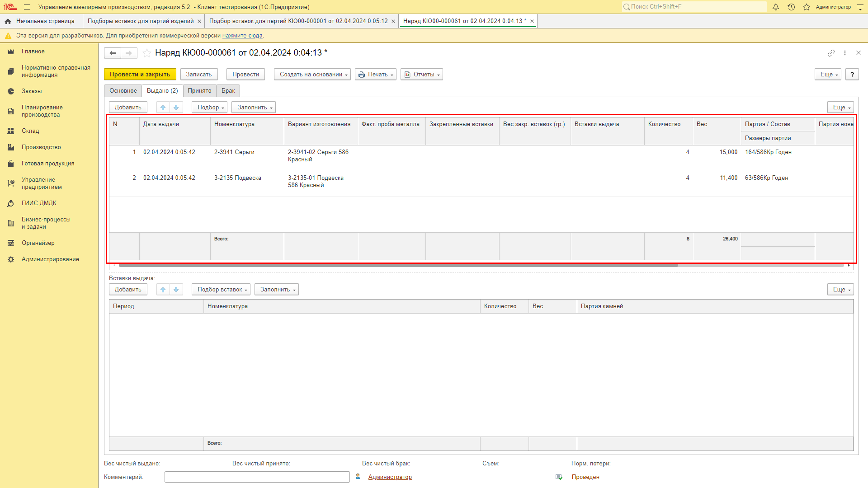
Task: Close the Наряд КЮ00-000061 tab
Action: click(x=532, y=21)
